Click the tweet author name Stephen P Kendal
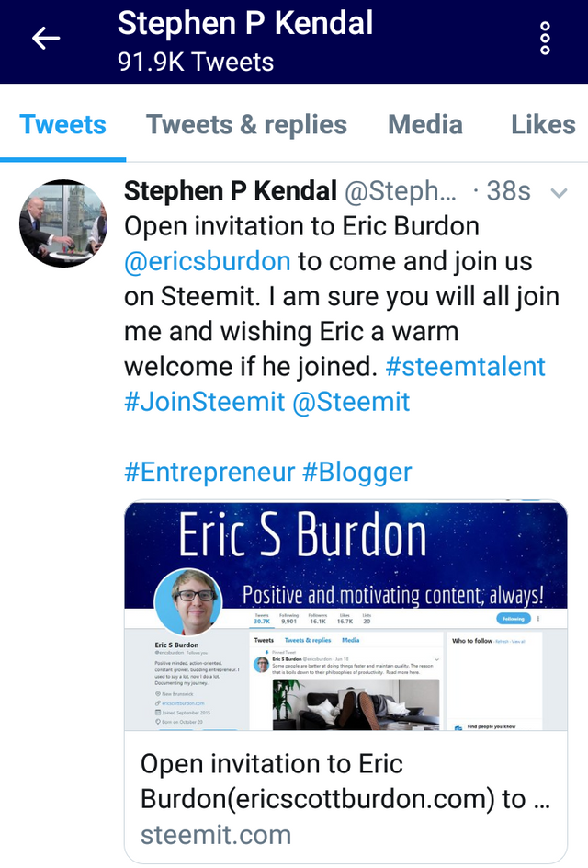Viewport: 588px width, 868px height. (231, 191)
